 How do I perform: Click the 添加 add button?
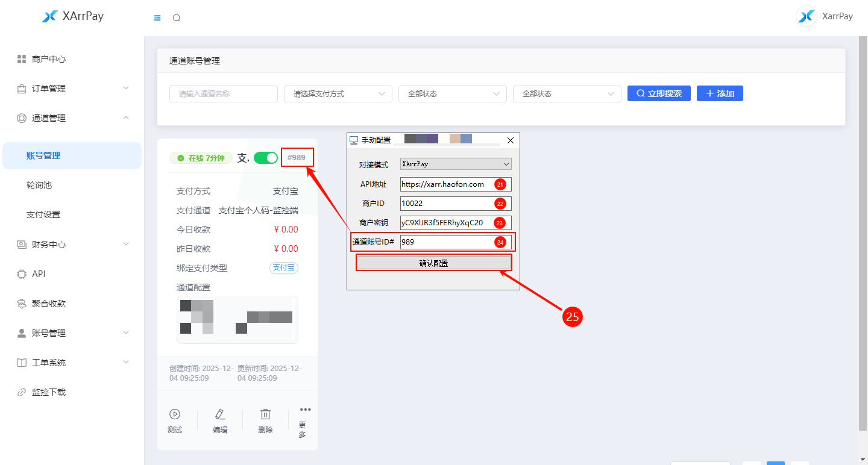[x=720, y=93]
